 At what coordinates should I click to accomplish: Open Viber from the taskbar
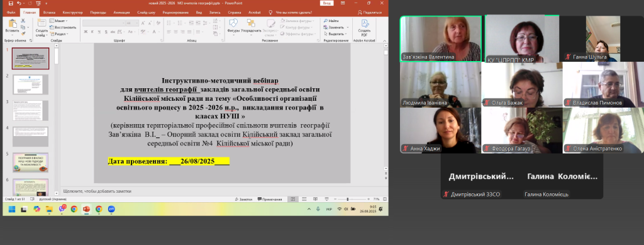(x=62, y=209)
